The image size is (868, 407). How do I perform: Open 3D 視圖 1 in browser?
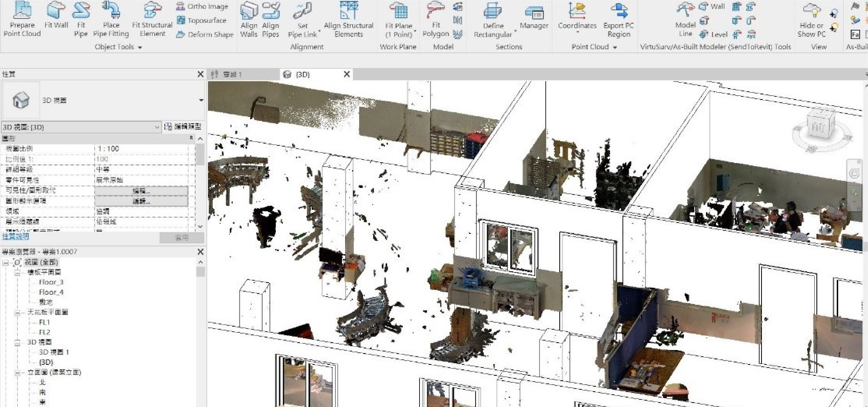54,352
